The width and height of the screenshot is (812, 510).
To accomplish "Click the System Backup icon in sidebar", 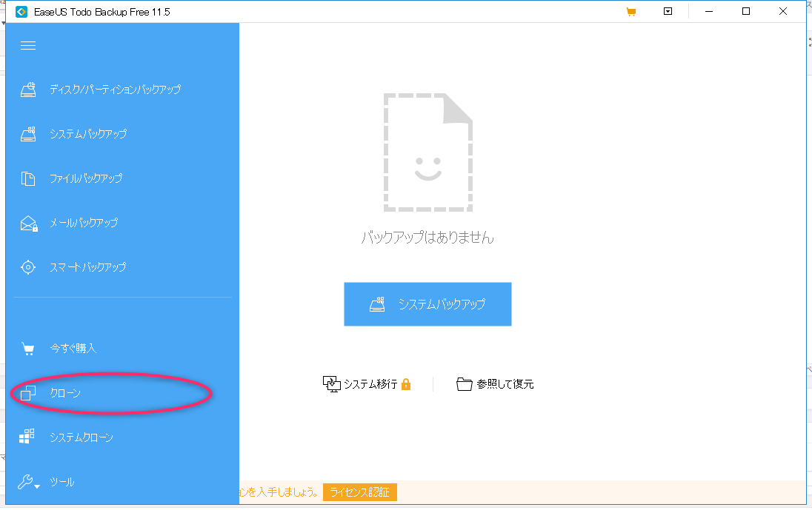I will point(28,134).
